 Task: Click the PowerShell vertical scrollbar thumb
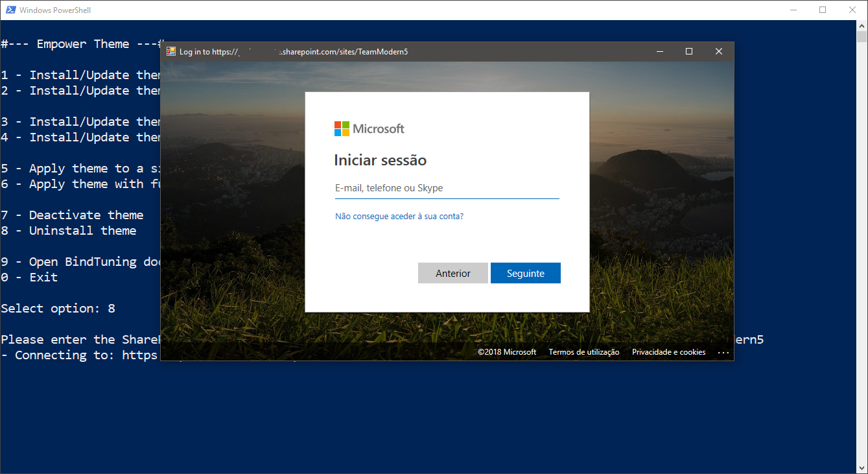862,36
